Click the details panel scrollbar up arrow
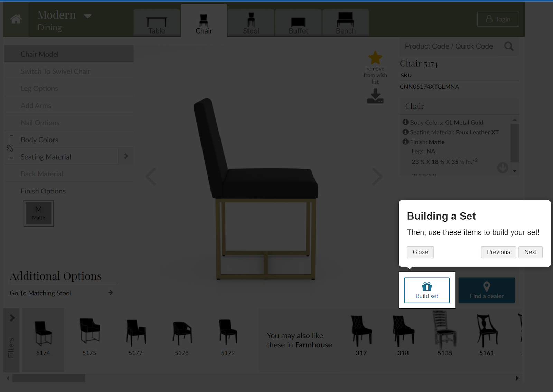Viewport: 553px width, 392px height. 515,120
